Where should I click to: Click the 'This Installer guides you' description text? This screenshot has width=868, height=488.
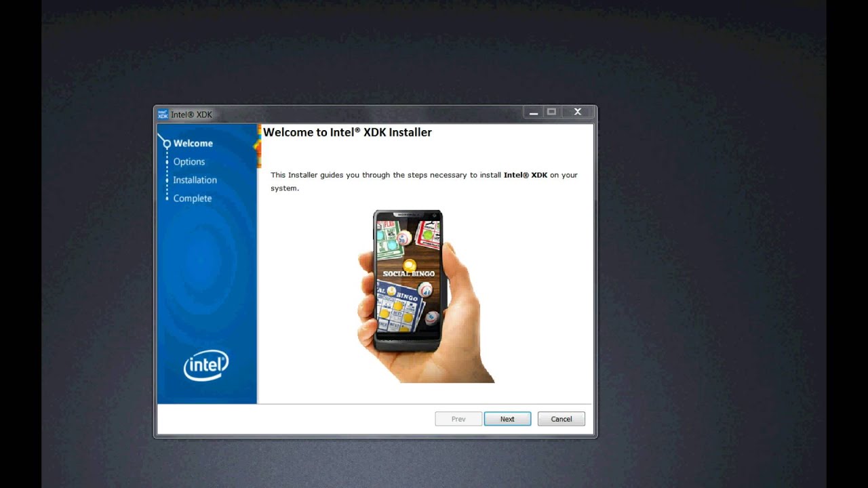point(424,181)
